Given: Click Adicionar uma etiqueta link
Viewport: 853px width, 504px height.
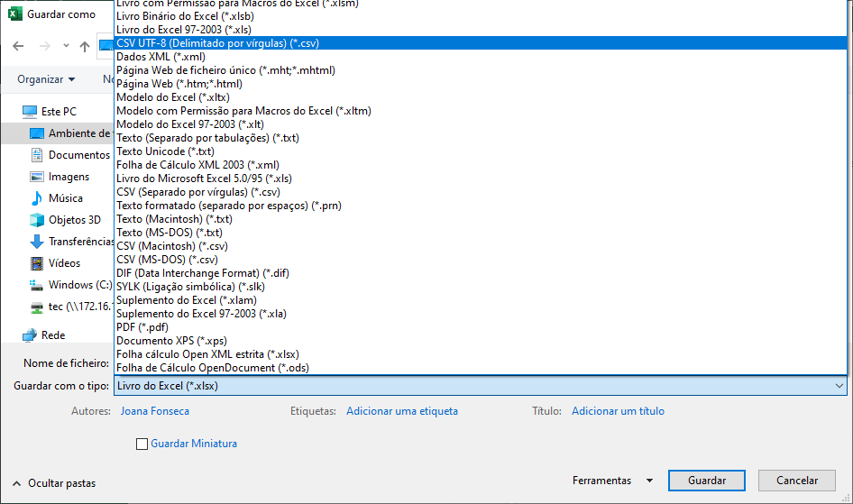Looking at the screenshot, I should click(401, 411).
